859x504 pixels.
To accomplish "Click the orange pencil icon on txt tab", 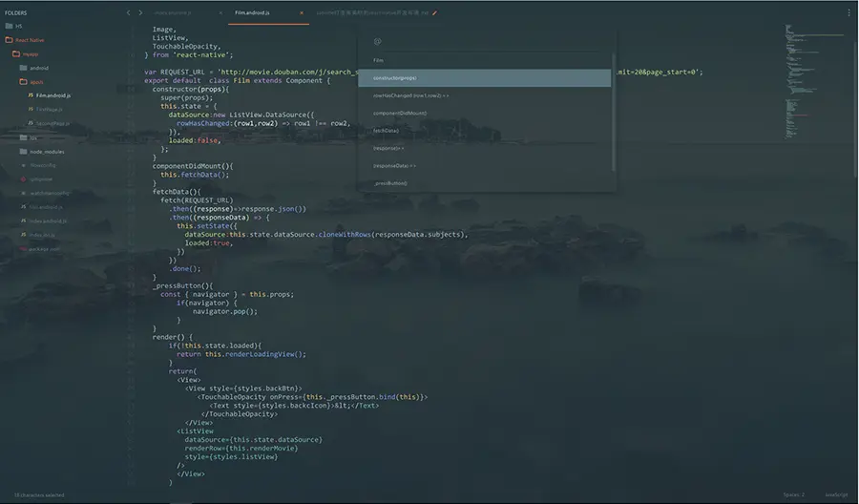I will tap(435, 12).
